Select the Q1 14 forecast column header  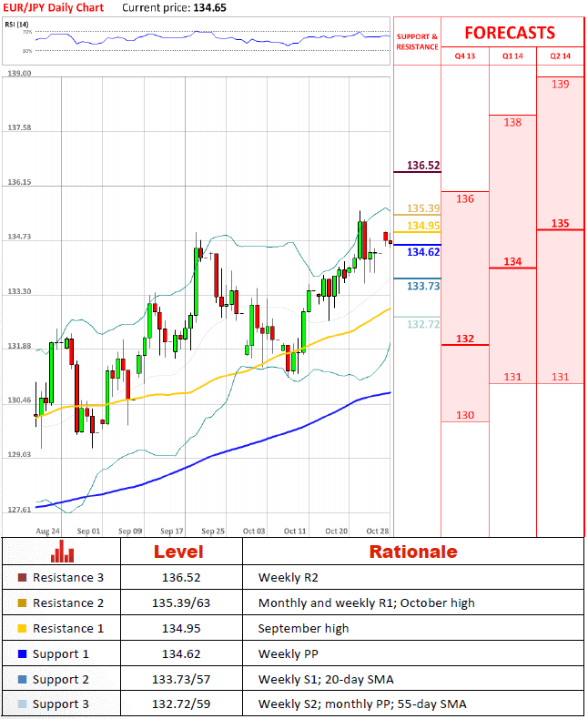click(512, 56)
